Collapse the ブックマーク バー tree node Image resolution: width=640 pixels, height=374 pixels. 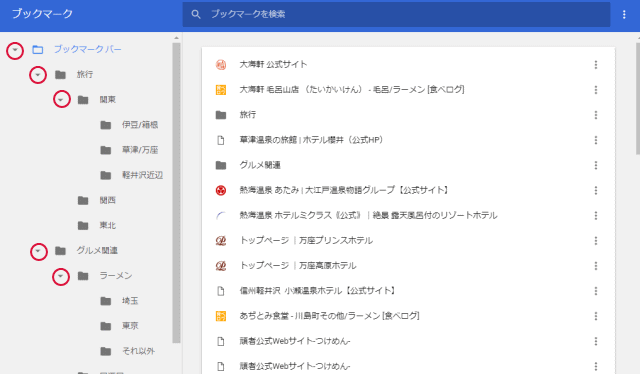15,50
